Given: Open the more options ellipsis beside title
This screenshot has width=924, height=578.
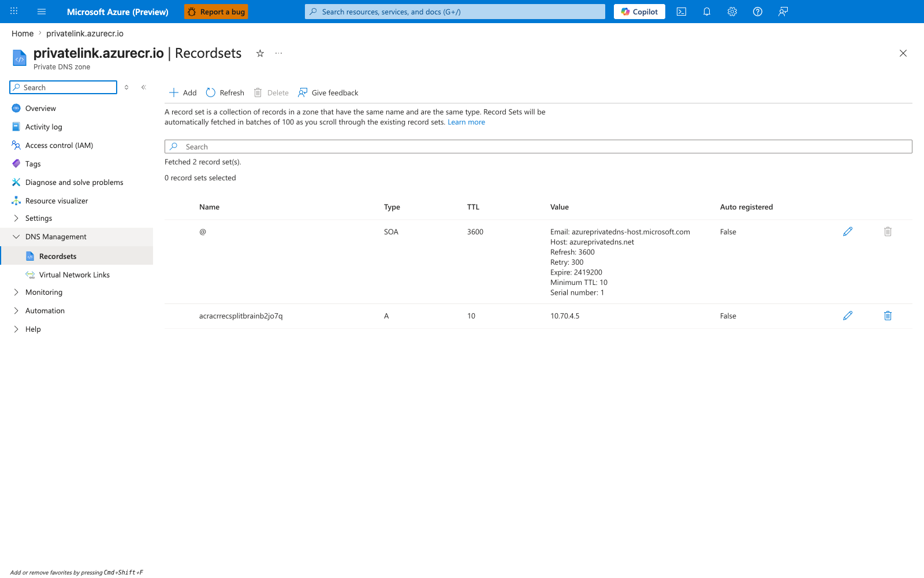Looking at the screenshot, I should point(279,53).
